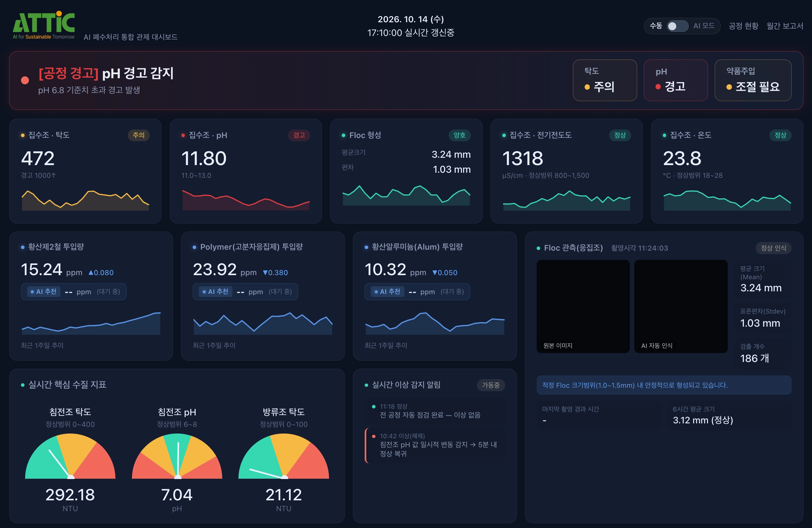Click the 정상 badge on 집수조 온도 card
The image size is (812, 528).
(780, 135)
